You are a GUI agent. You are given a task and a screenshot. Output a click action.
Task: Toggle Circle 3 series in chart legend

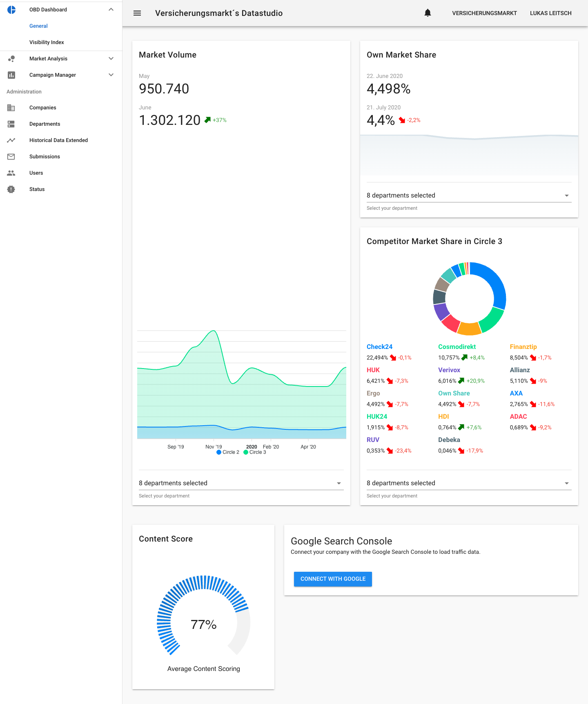coord(255,452)
